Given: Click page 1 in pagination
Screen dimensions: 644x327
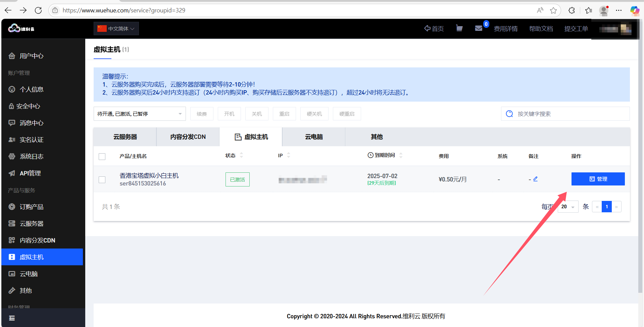Looking at the screenshot, I should tap(607, 207).
